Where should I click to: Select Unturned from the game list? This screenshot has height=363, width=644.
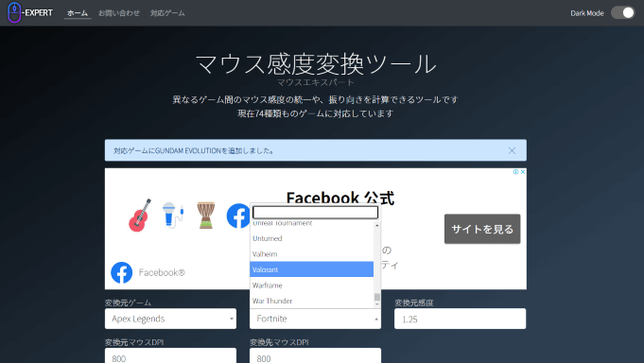[x=311, y=238]
